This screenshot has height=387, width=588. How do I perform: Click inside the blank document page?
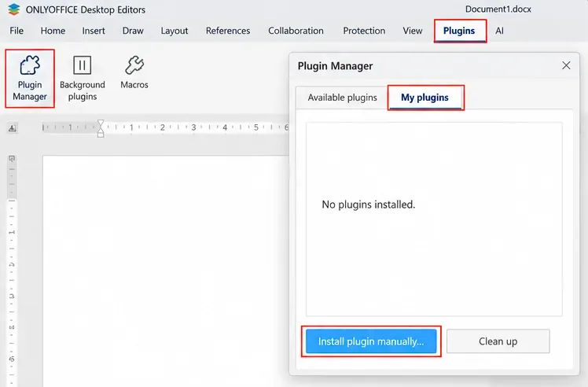point(165,271)
